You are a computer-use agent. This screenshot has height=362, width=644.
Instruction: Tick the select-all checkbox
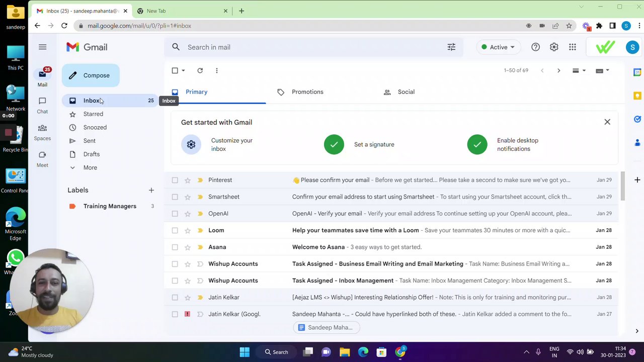175,71
